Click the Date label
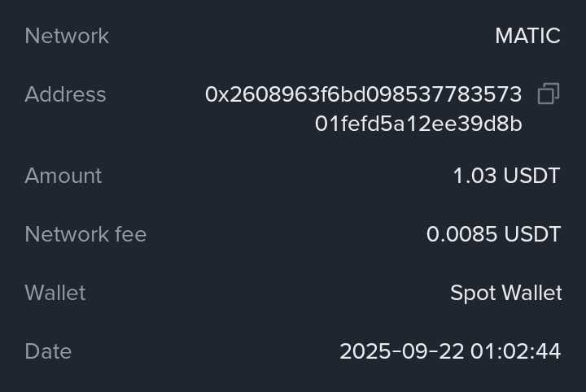This screenshot has height=392, width=586. tap(48, 351)
